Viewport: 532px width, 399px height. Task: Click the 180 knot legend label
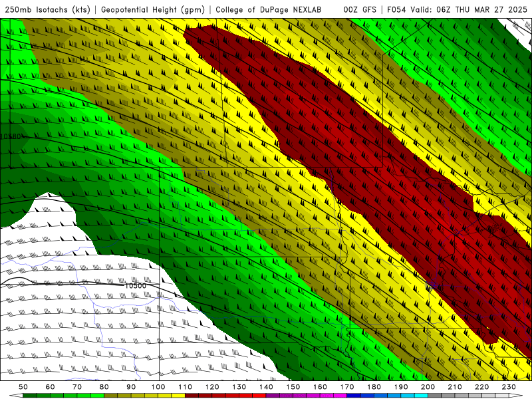coord(374,387)
